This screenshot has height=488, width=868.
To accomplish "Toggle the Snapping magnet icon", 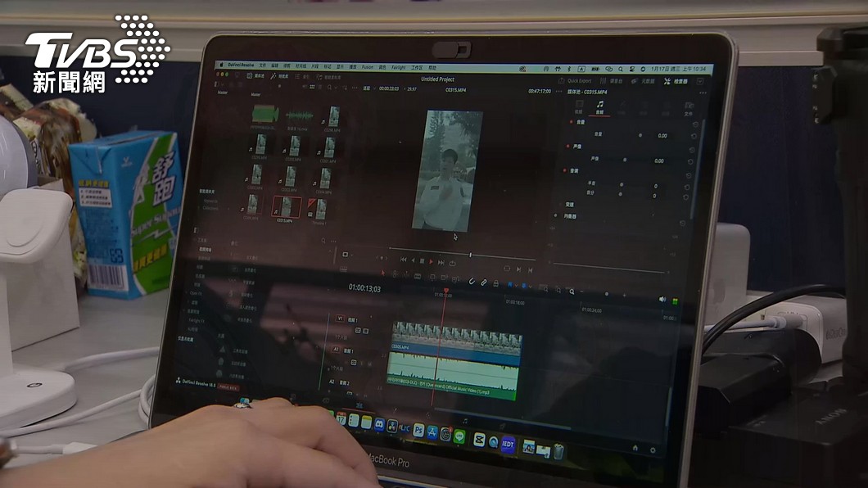I will (472, 281).
